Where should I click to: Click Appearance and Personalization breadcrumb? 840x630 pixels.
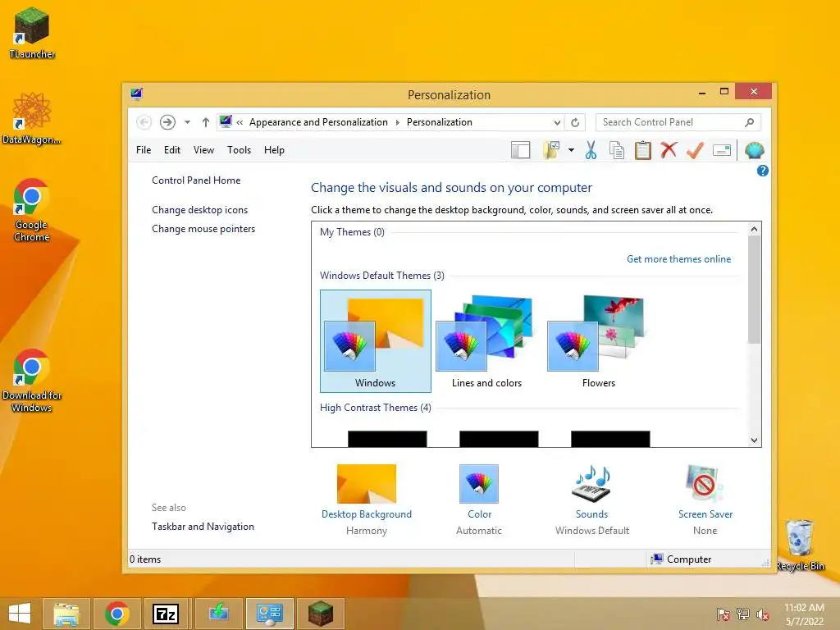click(318, 122)
